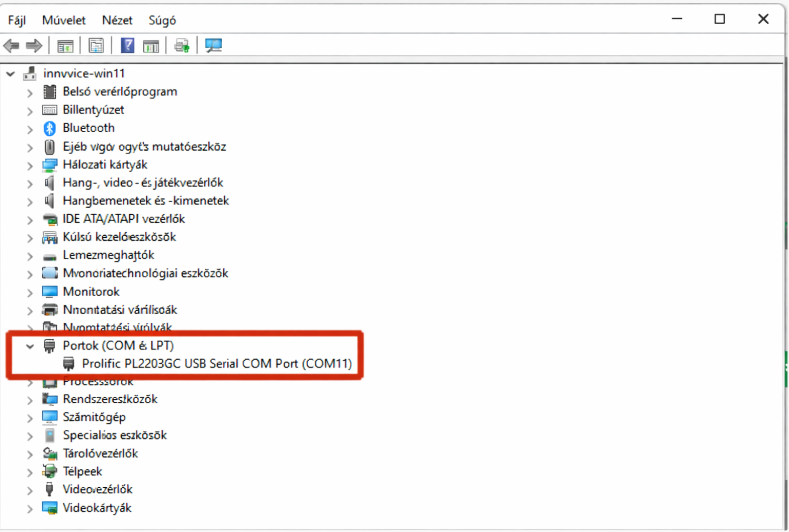Click the Bluetooth category icon
Screen dimensions: 789x532
(x=49, y=128)
